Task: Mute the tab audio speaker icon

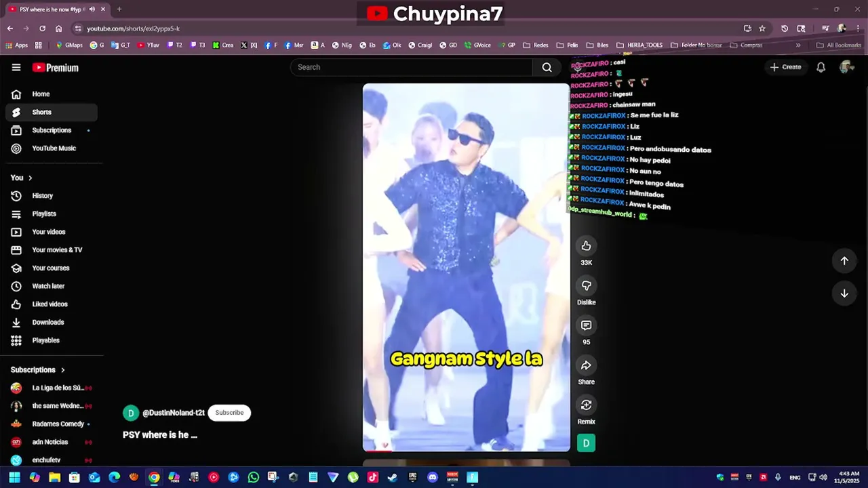Action: coord(92,9)
